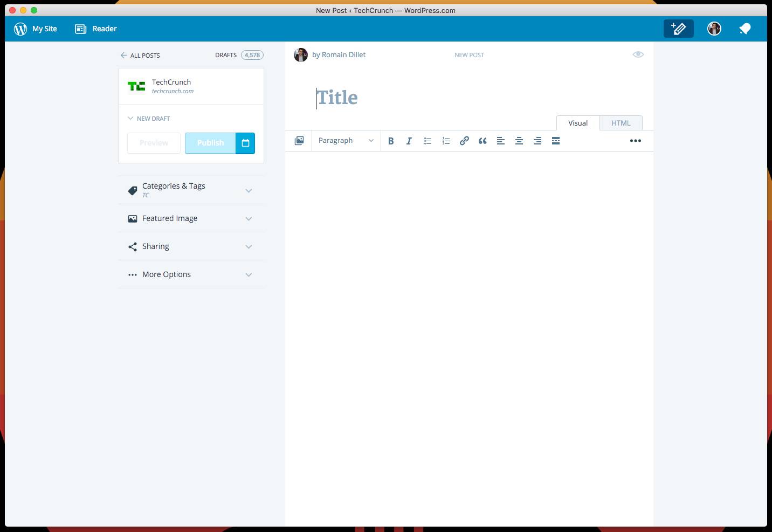
Task: Insert a numbered list
Action: click(x=446, y=141)
